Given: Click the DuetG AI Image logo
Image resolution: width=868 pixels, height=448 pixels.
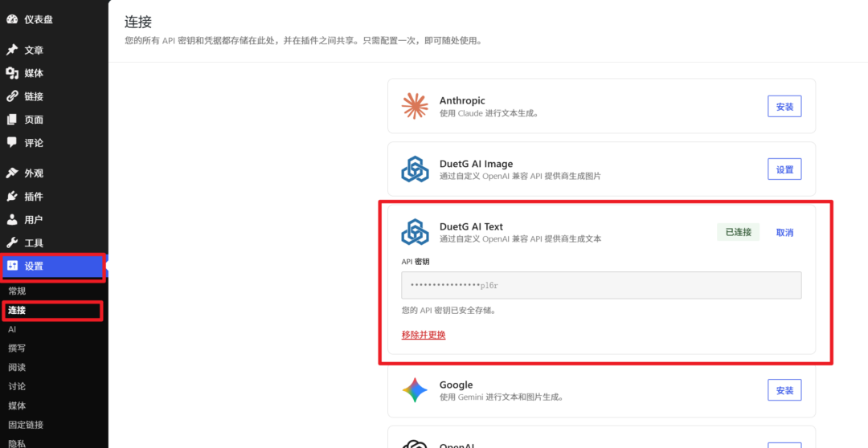Looking at the screenshot, I should coord(415,169).
